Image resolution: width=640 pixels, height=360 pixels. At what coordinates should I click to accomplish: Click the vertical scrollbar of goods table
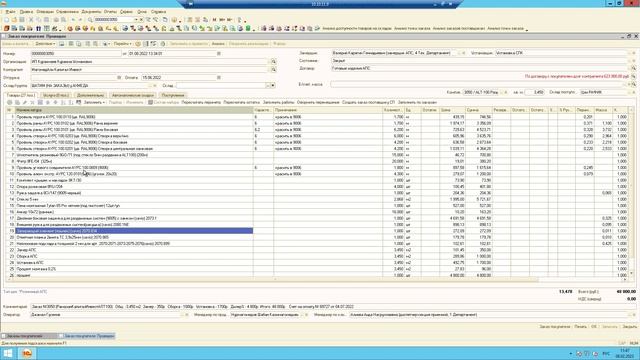tap(632, 192)
